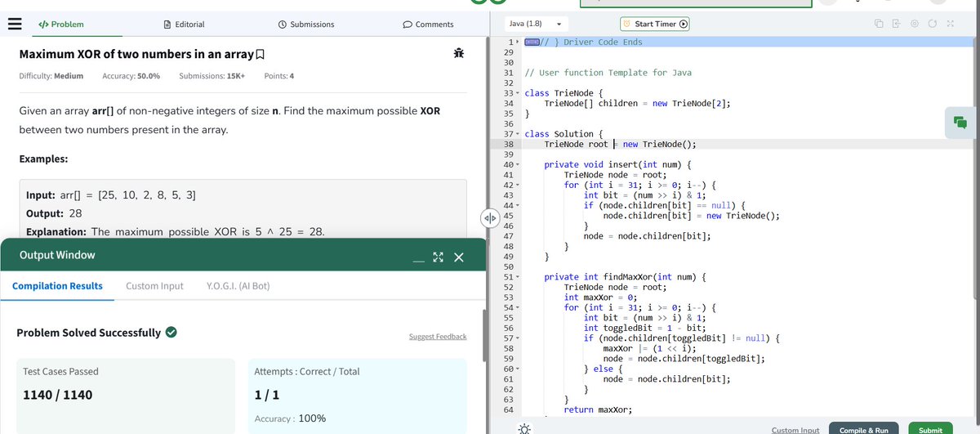Click the Problem Solved Successfully message
The height and width of the screenshot is (434, 980).
(x=88, y=333)
